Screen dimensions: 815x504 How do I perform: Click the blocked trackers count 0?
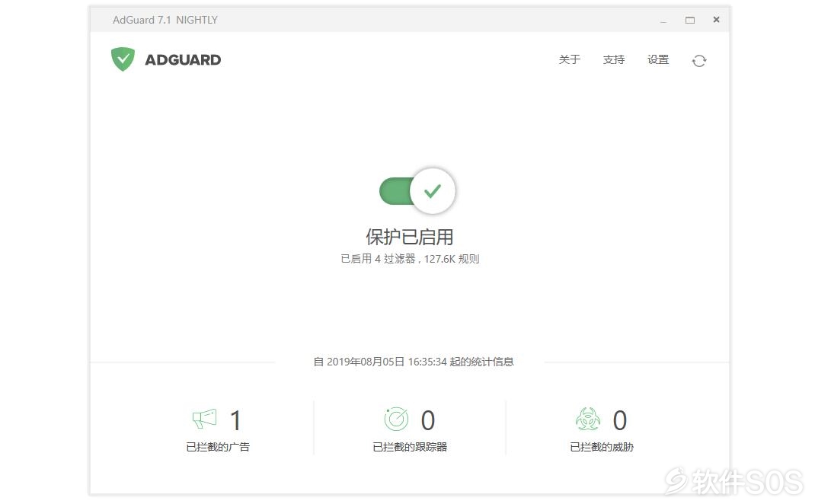click(x=428, y=420)
